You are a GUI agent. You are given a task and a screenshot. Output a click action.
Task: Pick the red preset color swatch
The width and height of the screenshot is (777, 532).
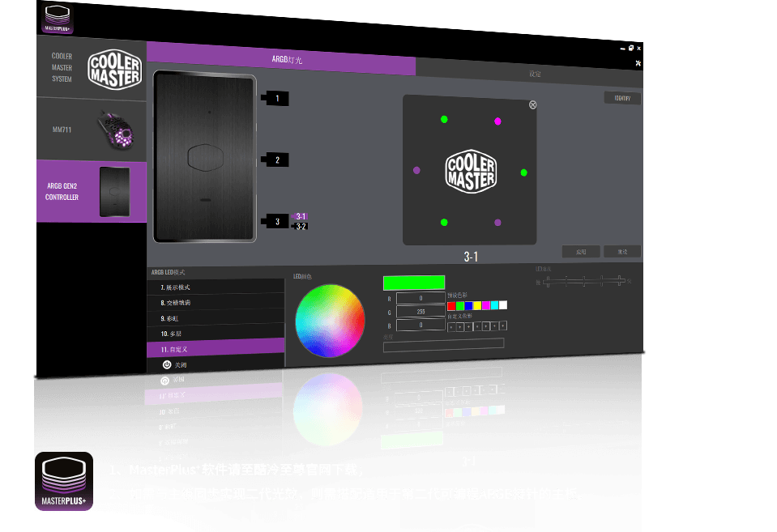451,306
